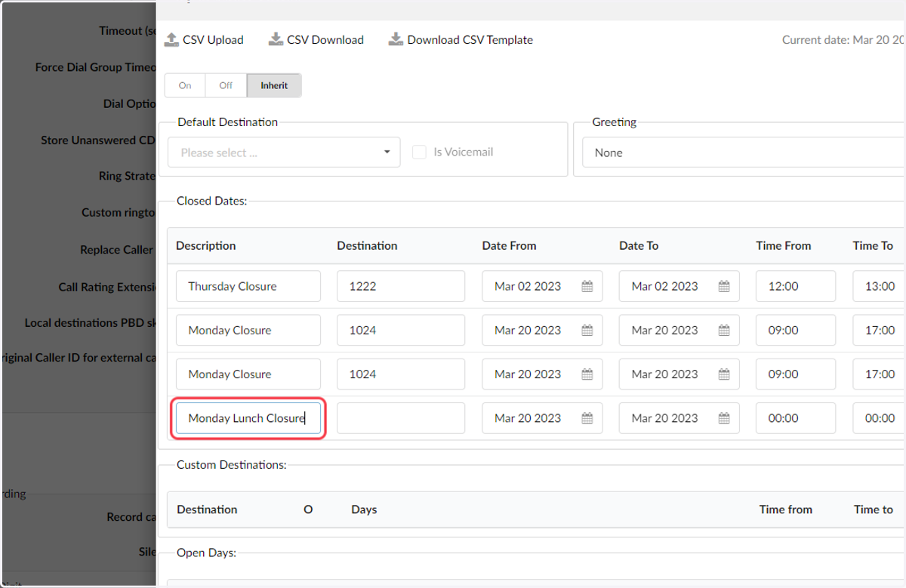The width and height of the screenshot is (906, 588).
Task: Click the Days column header in Custom Destinations
Action: pyautogui.click(x=364, y=509)
